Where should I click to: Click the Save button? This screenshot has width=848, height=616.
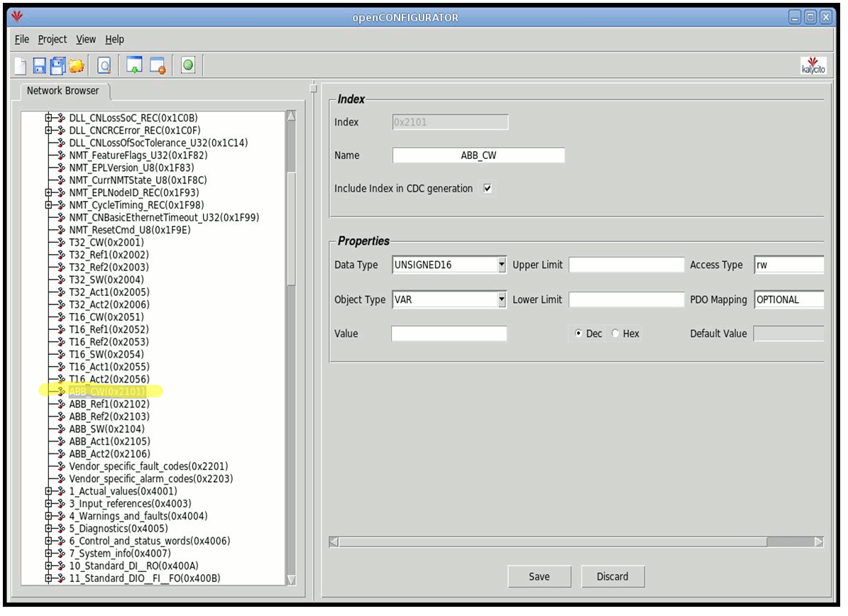coord(539,576)
